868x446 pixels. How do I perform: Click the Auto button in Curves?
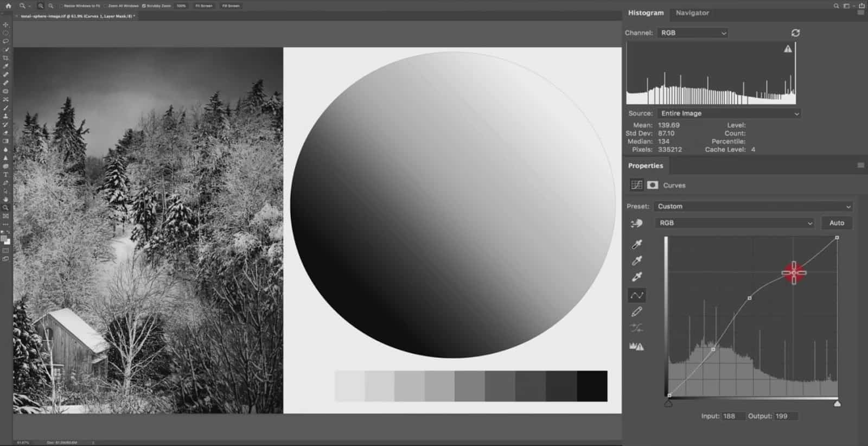click(837, 223)
